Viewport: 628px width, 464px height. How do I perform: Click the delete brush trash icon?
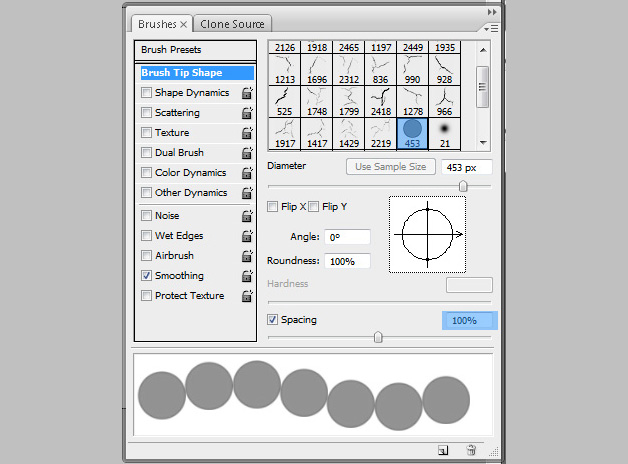[x=471, y=450]
